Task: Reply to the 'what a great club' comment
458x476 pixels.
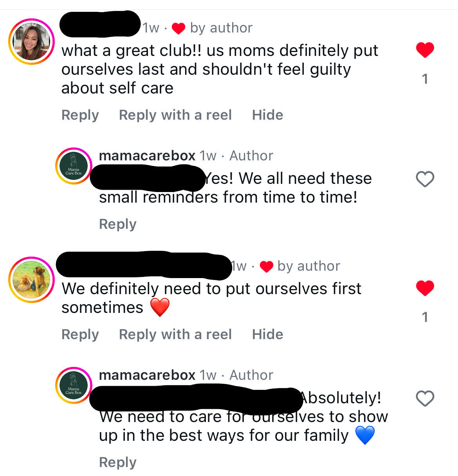Action: 80,115
